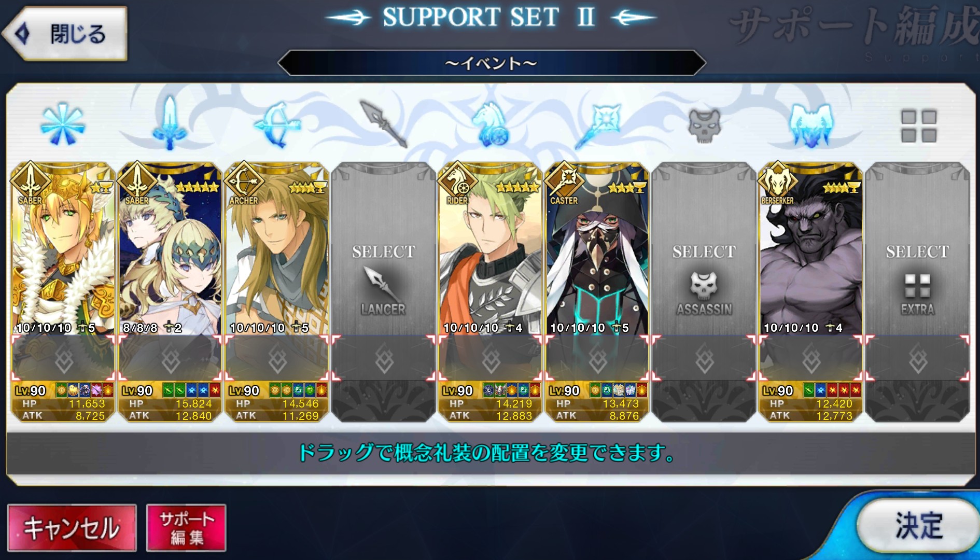Select the Archer bow class icon

click(x=277, y=124)
